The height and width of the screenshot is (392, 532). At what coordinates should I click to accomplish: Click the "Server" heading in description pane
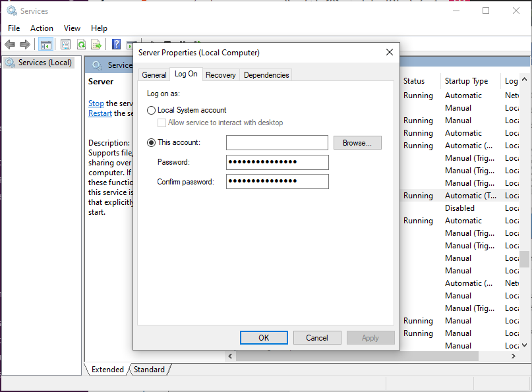coord(101,82)
